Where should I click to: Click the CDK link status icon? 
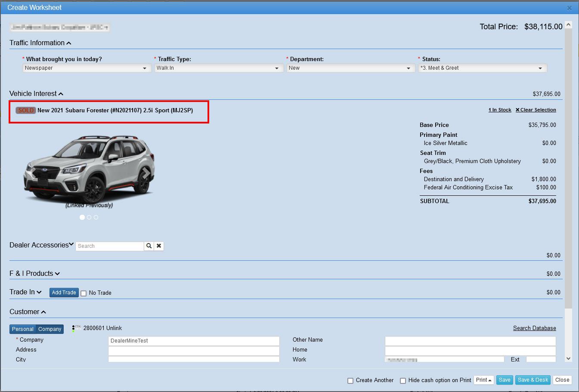coord(76,328)
